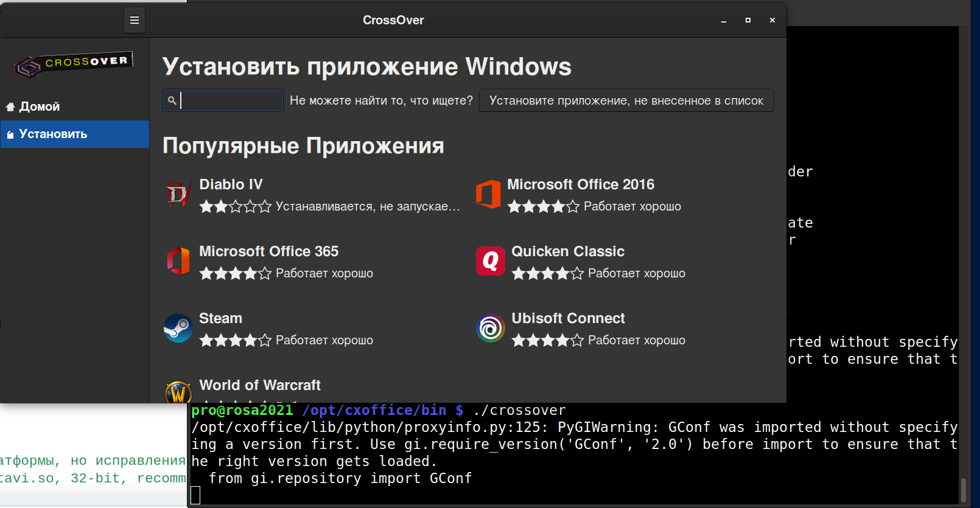Viewport: 980px width, 508px height.
Task: Open the Steam title
Action: [x=221, y=318]
